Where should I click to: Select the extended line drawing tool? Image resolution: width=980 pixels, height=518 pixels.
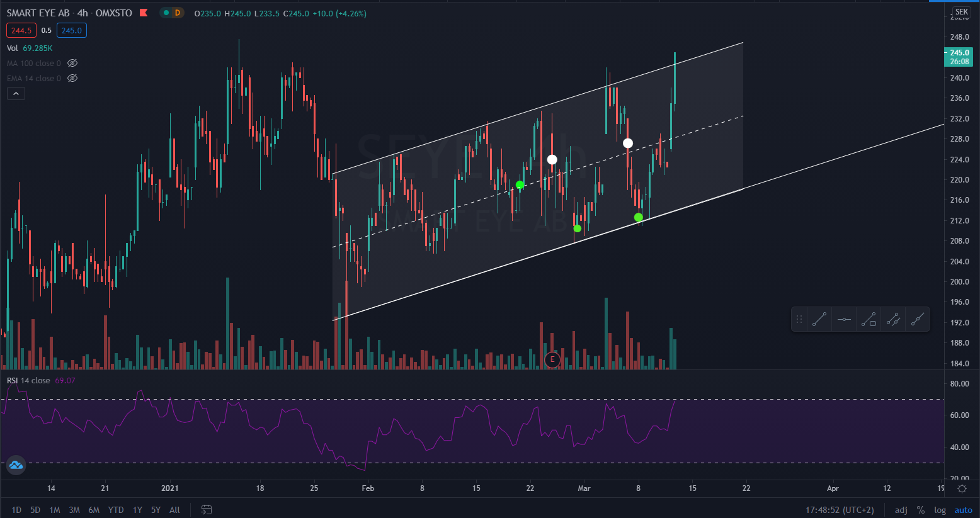pyautogui.click(x=918, y=320)
